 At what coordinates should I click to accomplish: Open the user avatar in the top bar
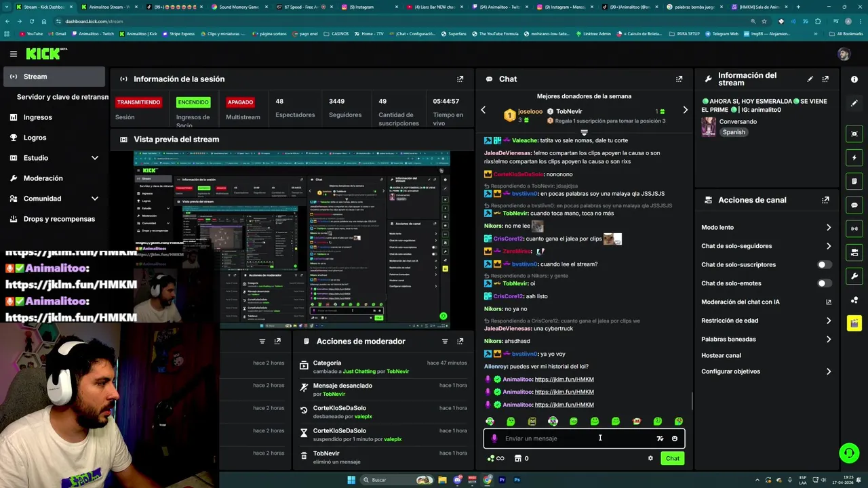coord(844,54)
